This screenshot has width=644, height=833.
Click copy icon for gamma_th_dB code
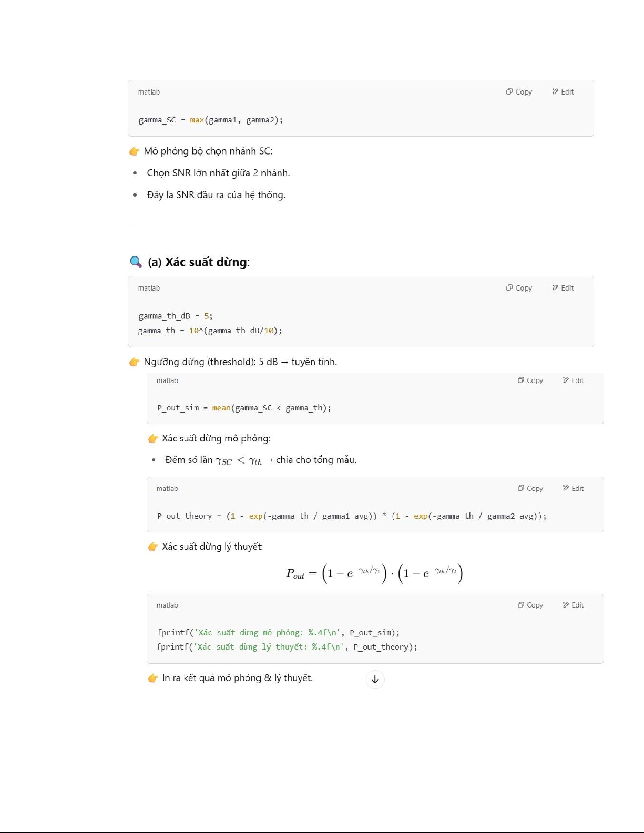coord(509,288)
